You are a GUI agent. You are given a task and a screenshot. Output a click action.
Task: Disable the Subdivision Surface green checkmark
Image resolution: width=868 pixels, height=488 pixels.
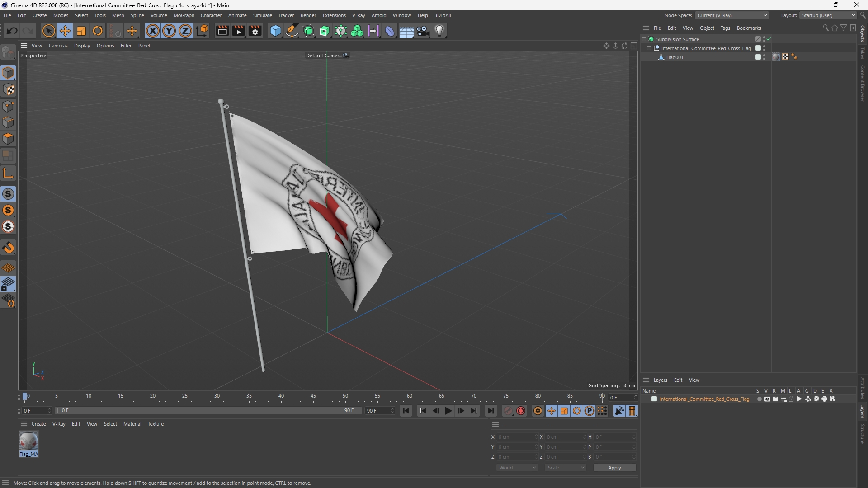coord(769,39)
